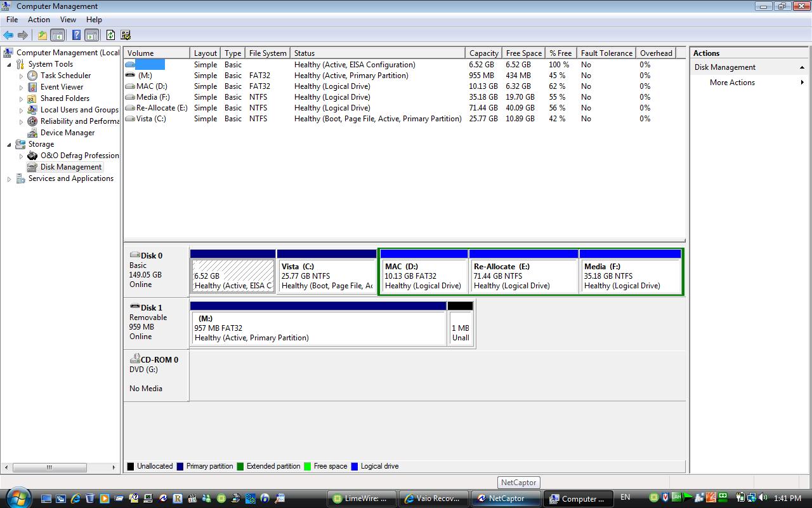812x508 pixels.
Task: Select (M:) partition block on Disk 1
Action: coord(318,324)
